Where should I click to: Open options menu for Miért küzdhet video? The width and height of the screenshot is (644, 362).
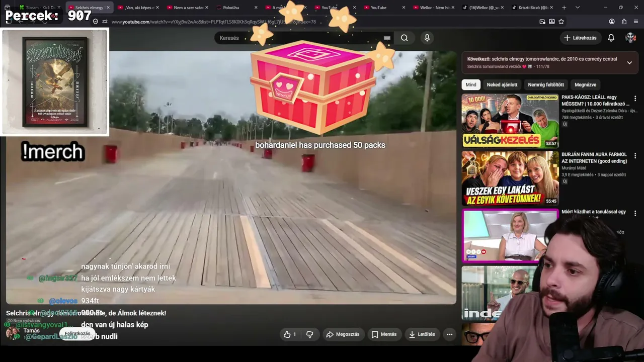(x=635, y=213)
